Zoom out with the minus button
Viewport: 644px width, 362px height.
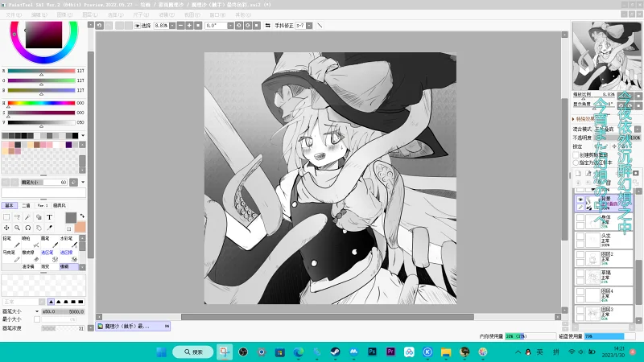click(x=180, y=26)
